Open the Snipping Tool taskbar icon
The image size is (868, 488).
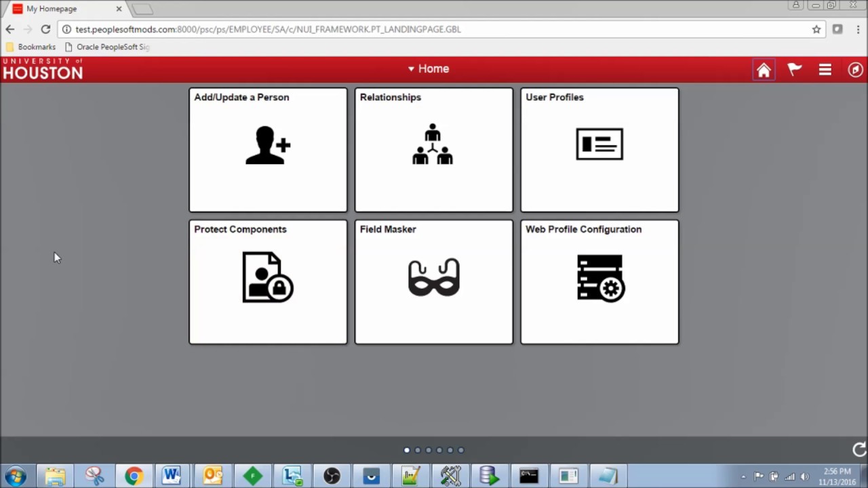pyautogui.click(x=94, y=476)
